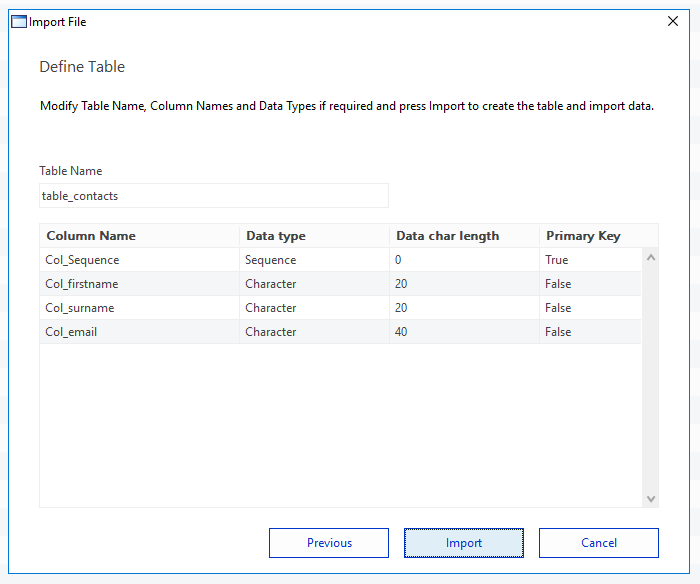Click the table scroll up arrow
This screenshot has height=584, width=700.
[x=651, y=257]
